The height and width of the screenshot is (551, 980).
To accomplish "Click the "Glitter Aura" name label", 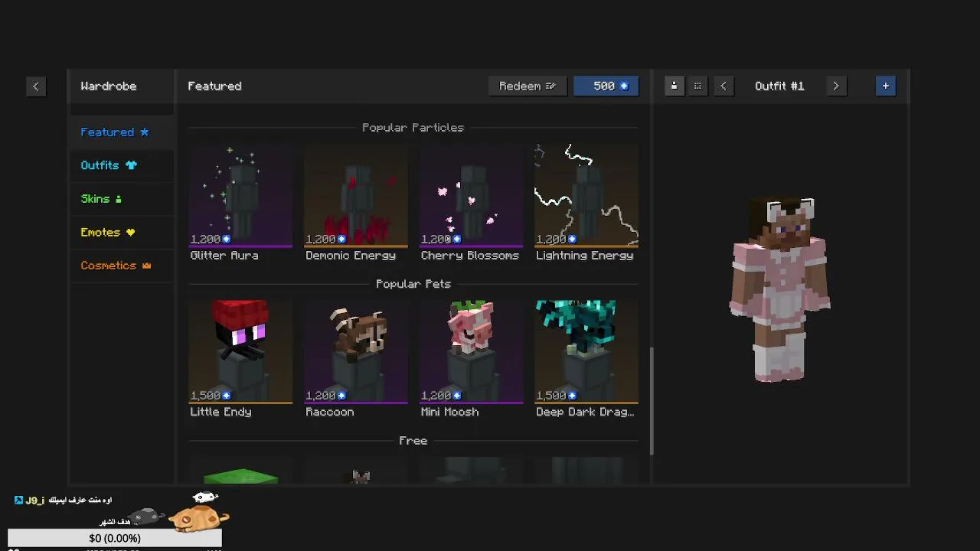I will click(x=224, y=256).
